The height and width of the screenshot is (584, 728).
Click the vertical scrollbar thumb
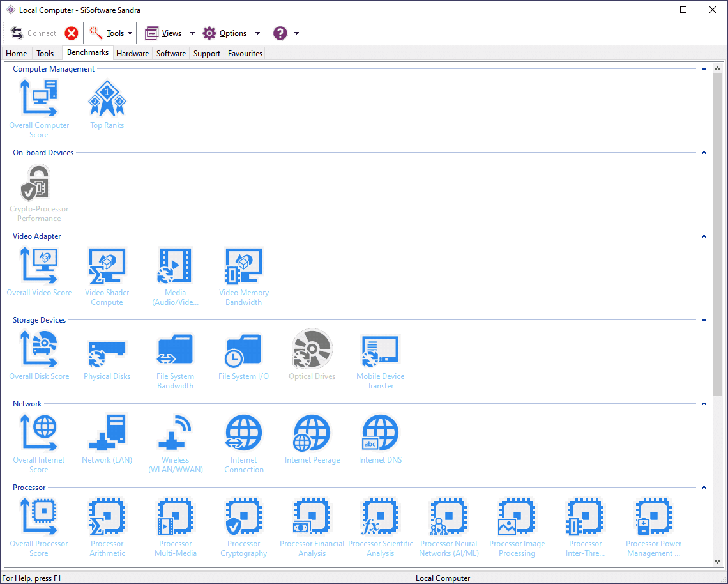pos(717,235)
